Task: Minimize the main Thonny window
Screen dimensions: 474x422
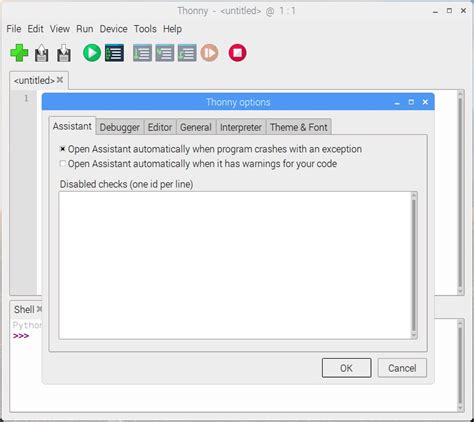Action: pos(435,11)
